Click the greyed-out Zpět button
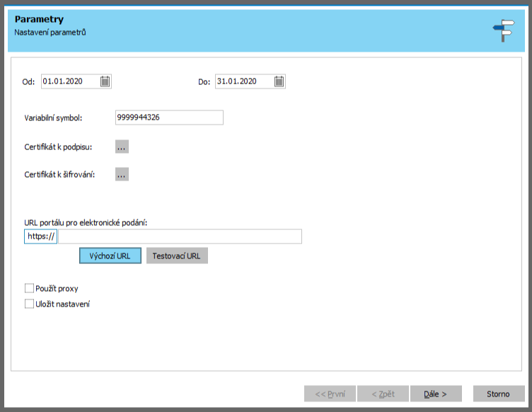 tap(383, 394)
